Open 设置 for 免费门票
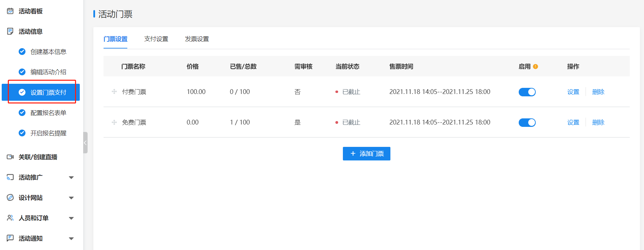644x250 pixels. tap(573, 122)
